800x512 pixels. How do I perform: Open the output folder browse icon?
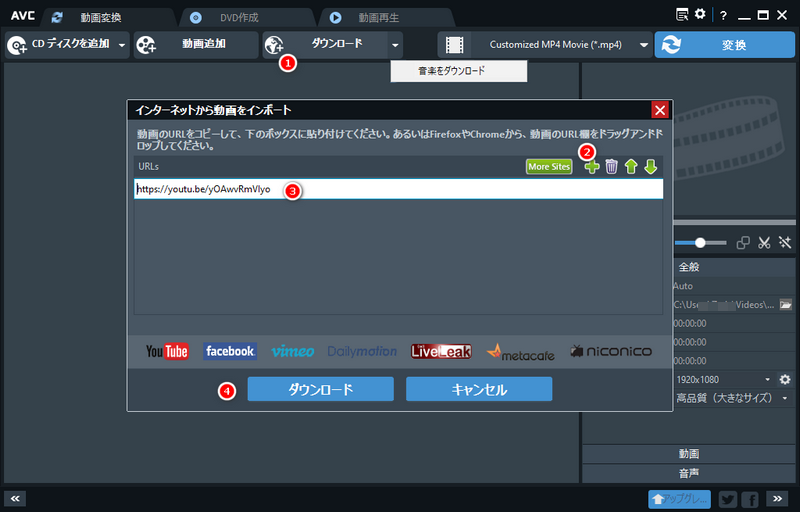786,305
